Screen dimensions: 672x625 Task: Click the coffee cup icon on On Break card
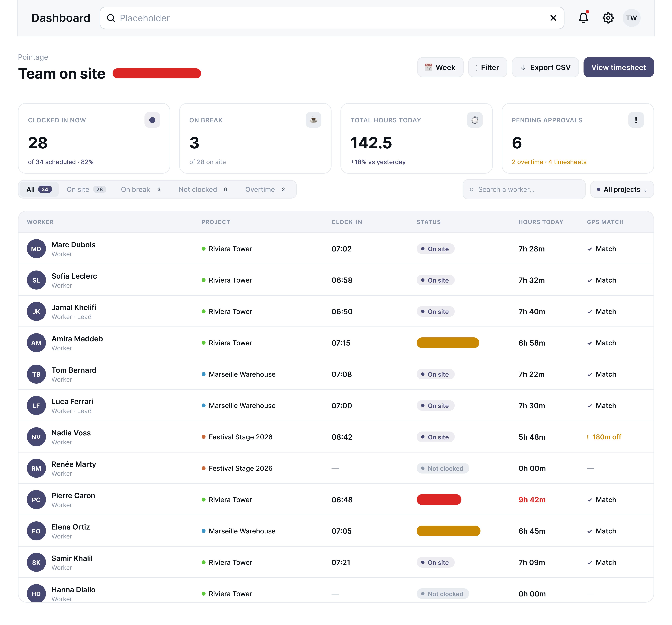(313, 120)
